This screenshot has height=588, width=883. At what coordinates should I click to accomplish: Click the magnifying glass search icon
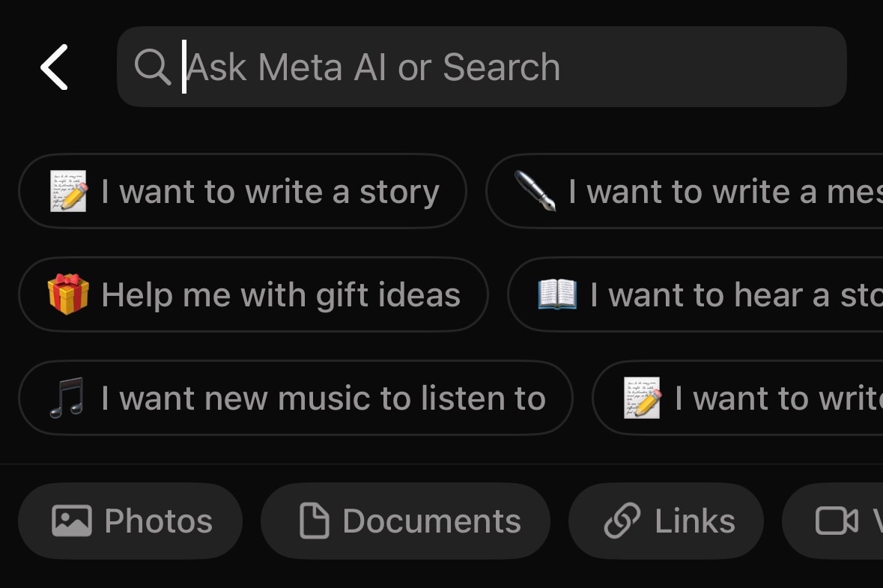pyautogui.click(x=152, y=67)
